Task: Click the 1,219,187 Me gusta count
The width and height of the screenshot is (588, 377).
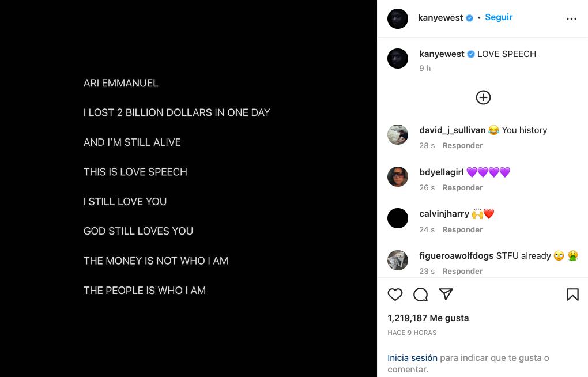Action: pos(428,318)
